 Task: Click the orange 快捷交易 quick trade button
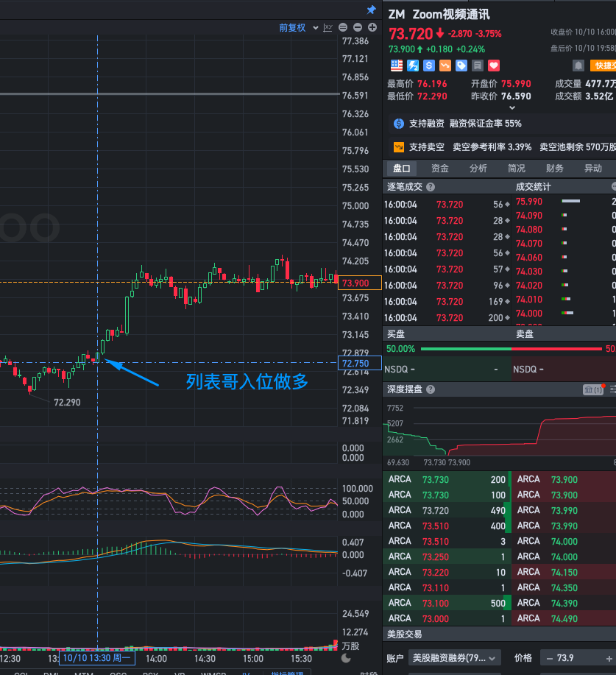603,66
